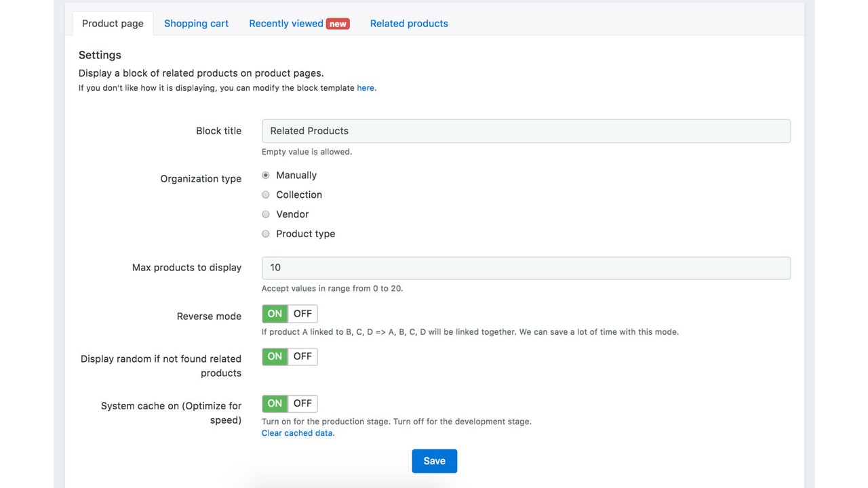
Task: Turn Reverse mode ON
Action: (275, 314)
